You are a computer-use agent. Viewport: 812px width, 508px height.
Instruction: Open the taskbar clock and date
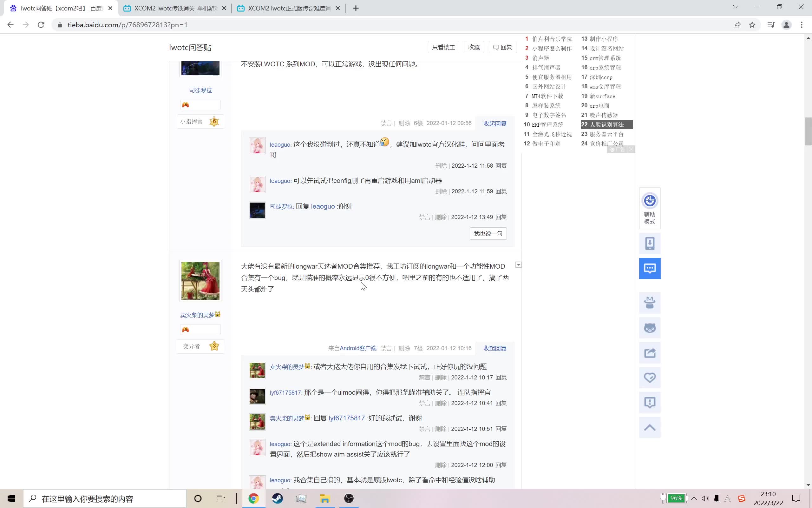coord(768,498)
